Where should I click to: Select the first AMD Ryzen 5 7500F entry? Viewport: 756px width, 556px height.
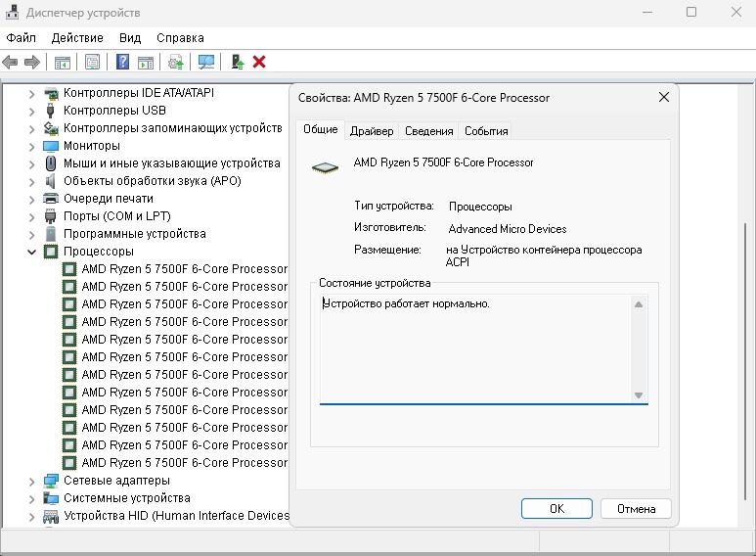184,269
